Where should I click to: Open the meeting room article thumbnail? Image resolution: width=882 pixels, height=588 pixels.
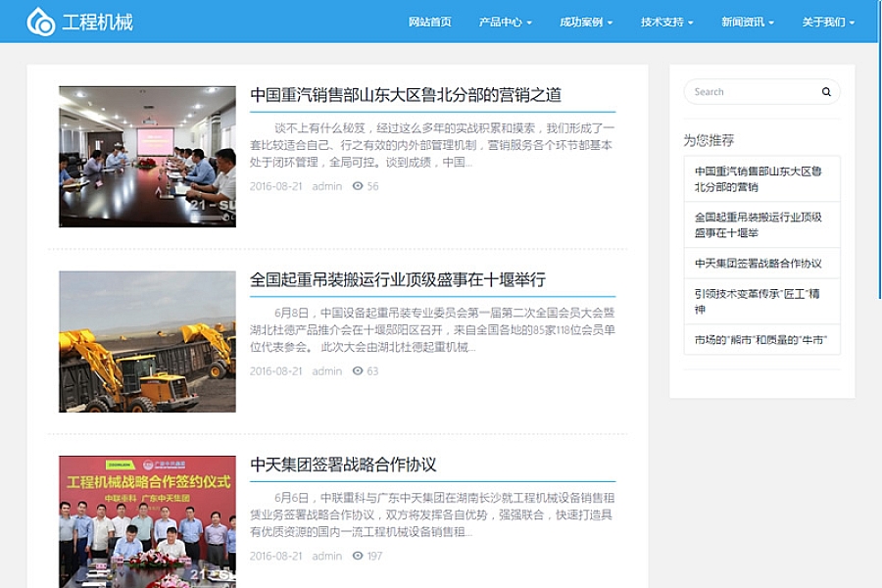(147, 157)
